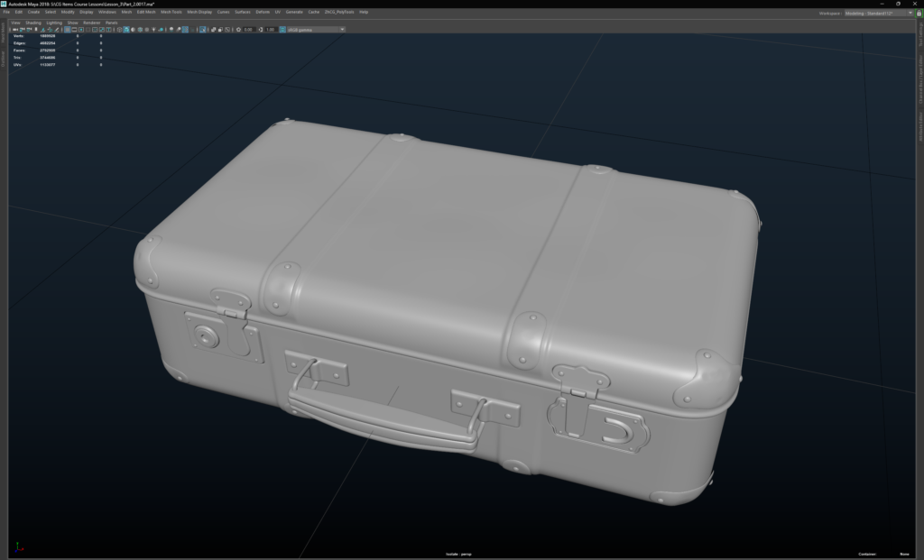
Task: Click the Exposure value field 0.00
Action: pos(248,30)
